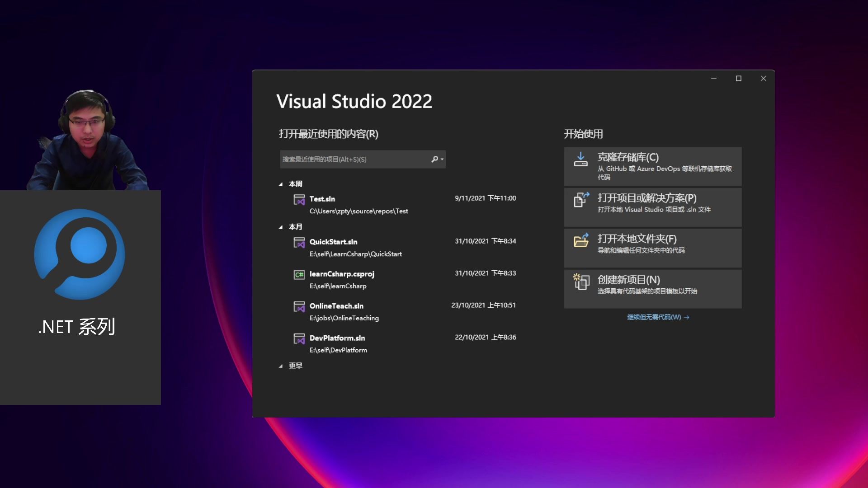Viewport: 868px width, 488px height.
Task: Start 创建新项目(N)
Action: tap(653, 289)
